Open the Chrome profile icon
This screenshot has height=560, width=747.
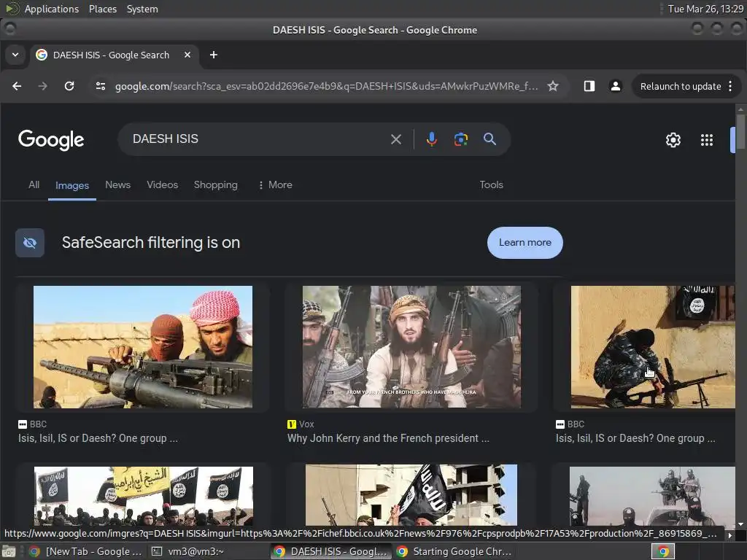coord(615,86)
